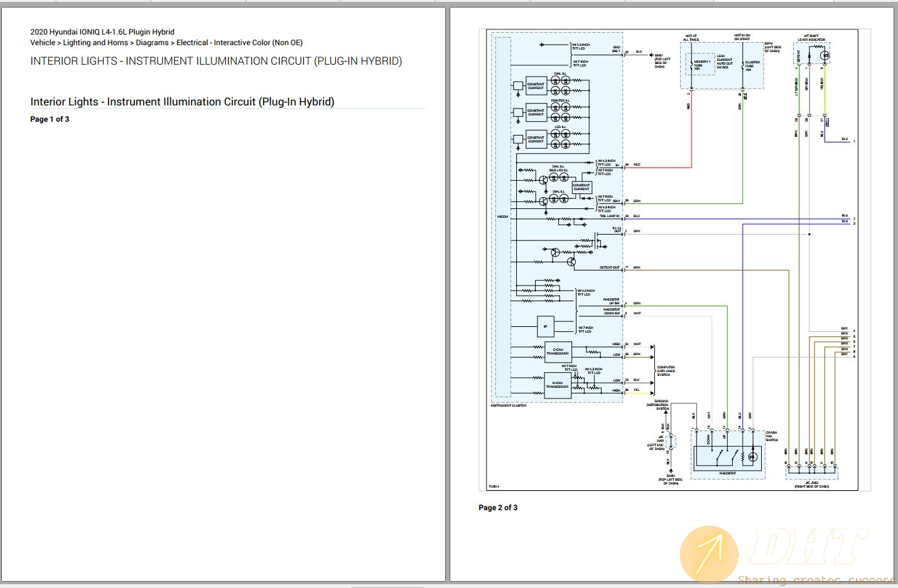898x588 pixels.
Task: Click the 'C-CAN TRANSCEIVER' block
Action: pos(558,351)
